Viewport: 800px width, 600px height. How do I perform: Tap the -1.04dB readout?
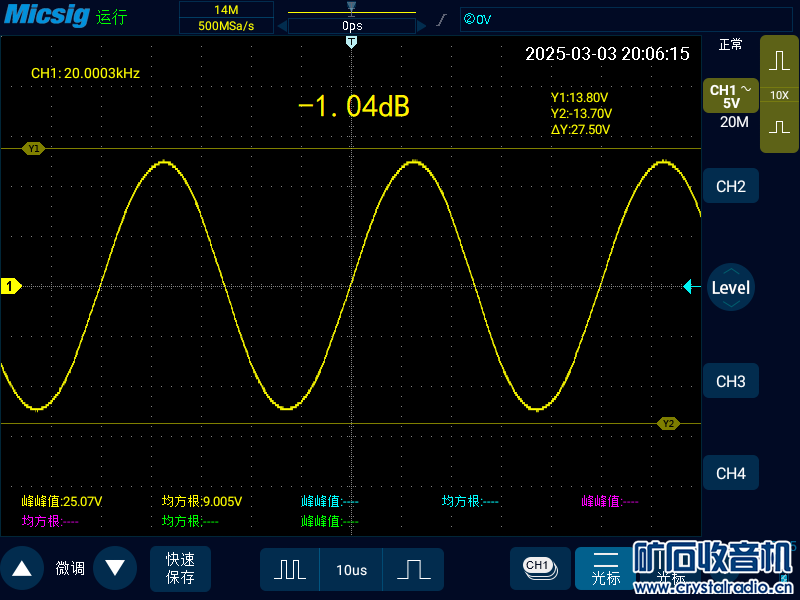(354, 107)
